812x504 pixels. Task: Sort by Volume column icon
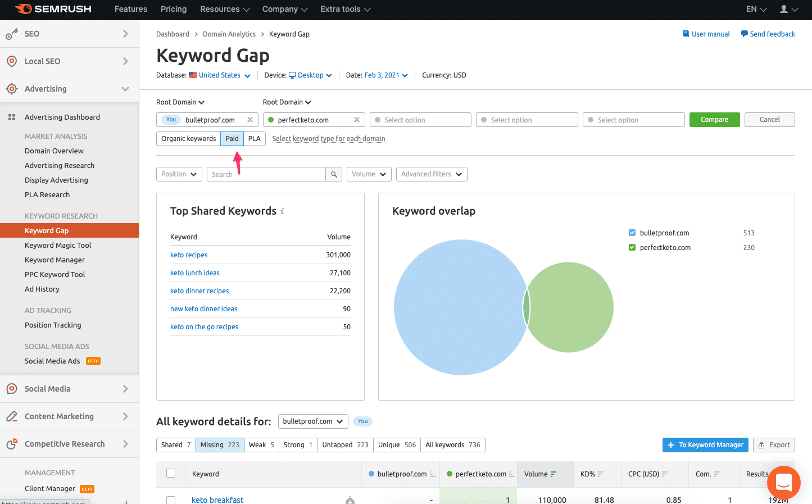[x=554, y=474]
